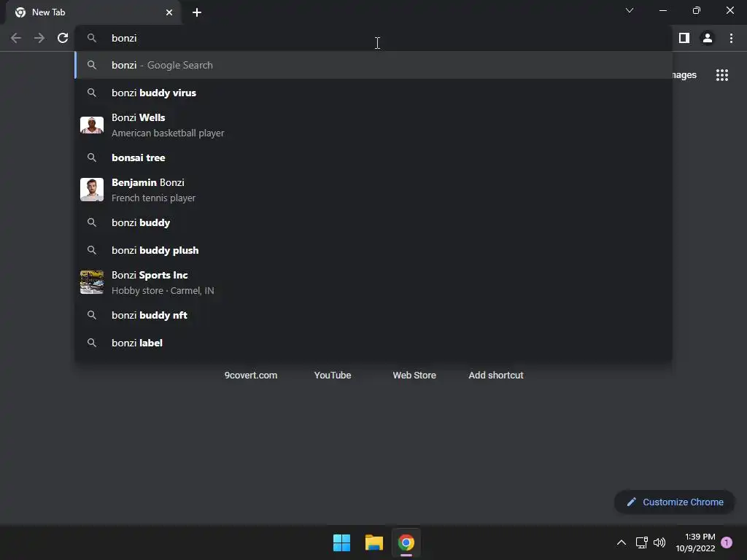Close the New Tab tab

tap(169, 12)
